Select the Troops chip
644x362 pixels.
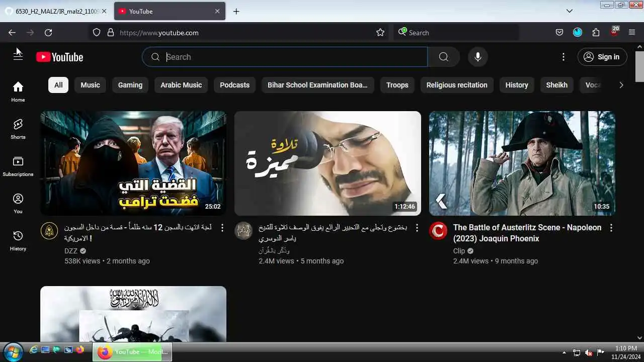pyautogui.click(x=397, y=85)
